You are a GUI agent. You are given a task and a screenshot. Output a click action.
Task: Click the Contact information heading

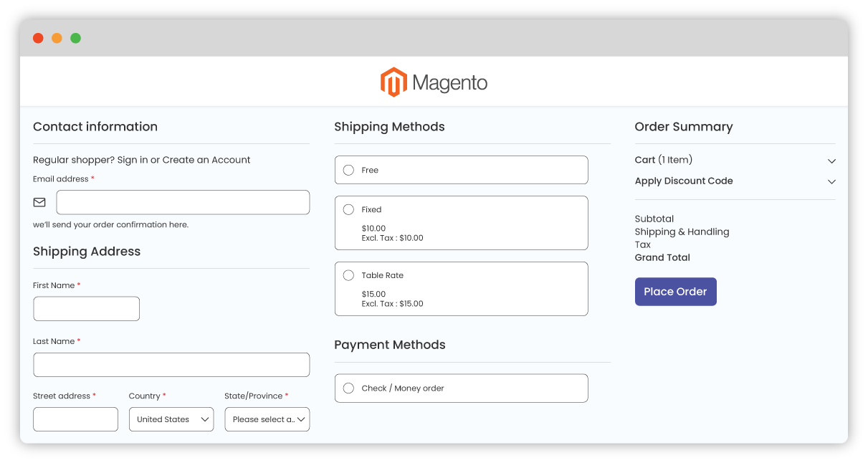pos(95,127)
